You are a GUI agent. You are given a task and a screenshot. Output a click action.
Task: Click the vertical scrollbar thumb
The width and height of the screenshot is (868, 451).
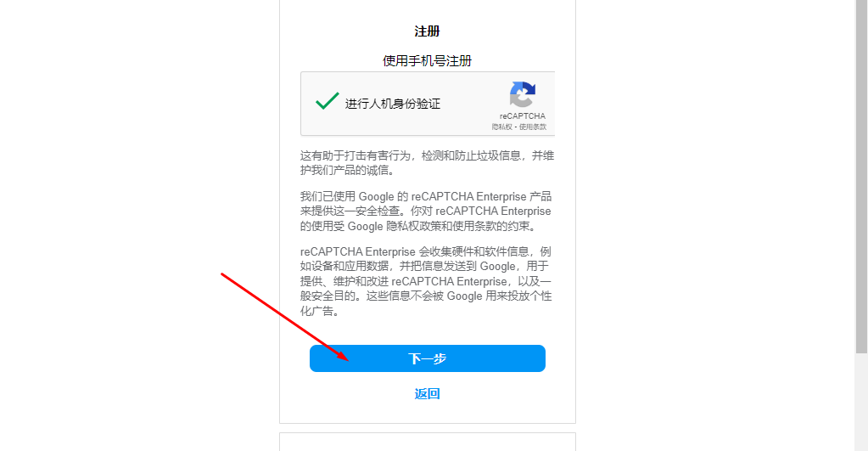coord(861,176)
